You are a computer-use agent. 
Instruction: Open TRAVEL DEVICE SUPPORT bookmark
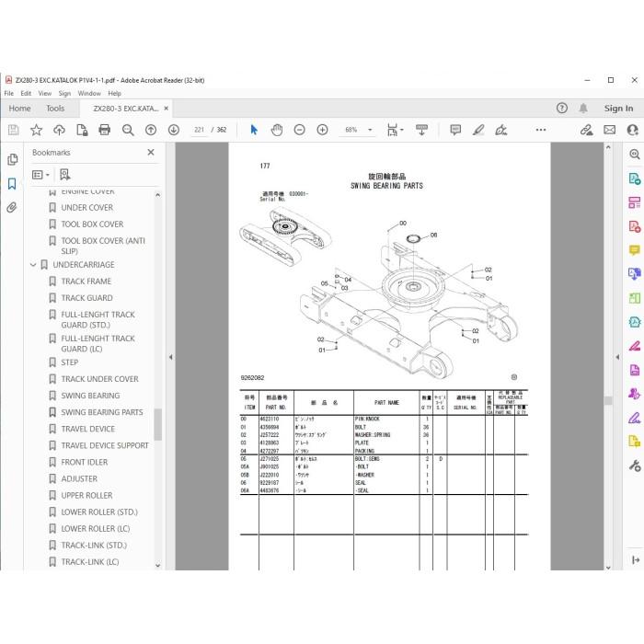pos(105,445)
